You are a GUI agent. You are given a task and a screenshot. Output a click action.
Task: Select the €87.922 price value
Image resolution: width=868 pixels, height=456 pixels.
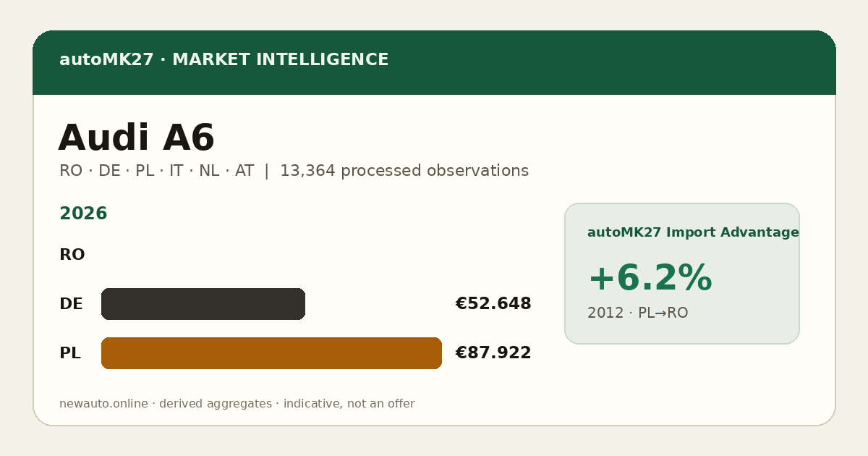click(x=493, y=353)
